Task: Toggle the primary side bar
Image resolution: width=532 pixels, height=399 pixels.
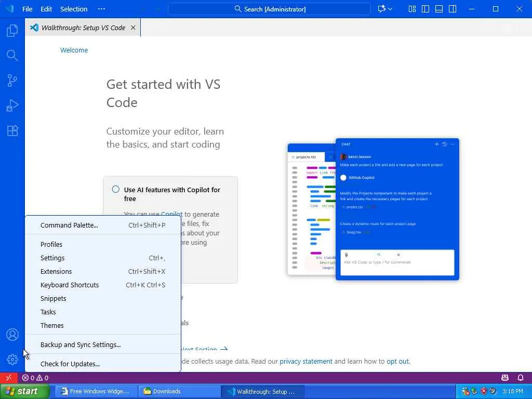Action: coord(425,9)
